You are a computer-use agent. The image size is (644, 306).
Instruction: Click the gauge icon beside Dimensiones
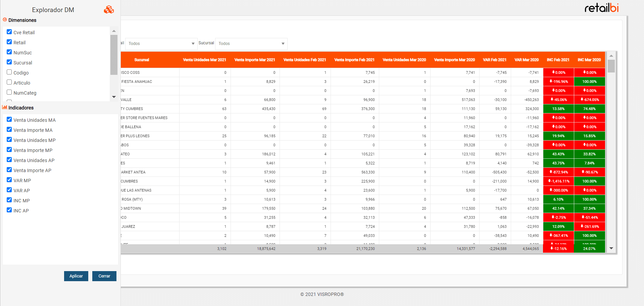tap(5, 19)
